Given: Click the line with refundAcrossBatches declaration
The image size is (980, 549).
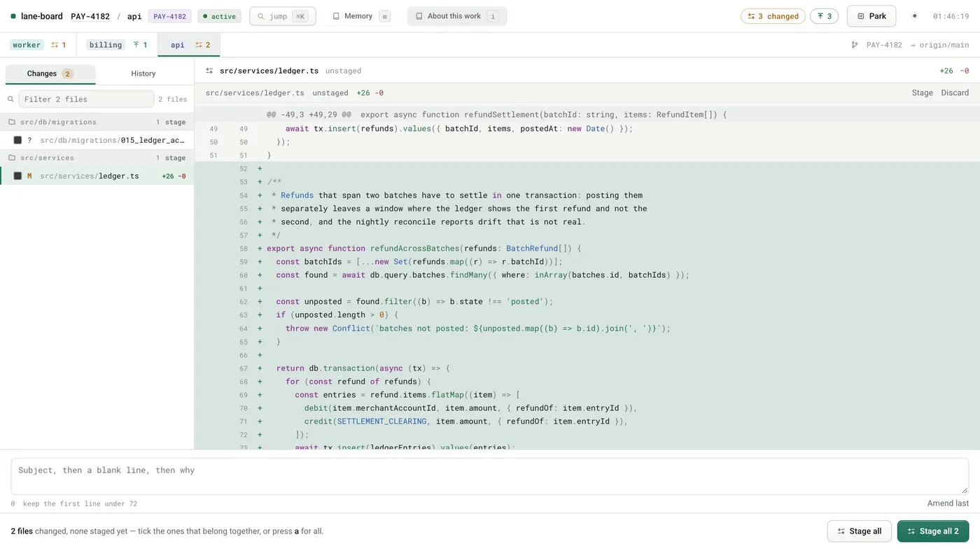Looking at the screenshot, I should click(587, 249).
